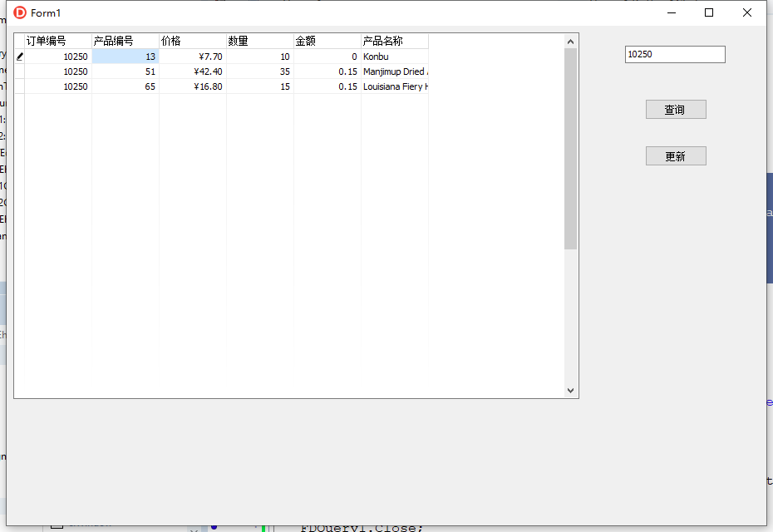773x532 pixels.
Task: Click the 查询 query button
Action: pyautogui.click(x=675, y=109)
